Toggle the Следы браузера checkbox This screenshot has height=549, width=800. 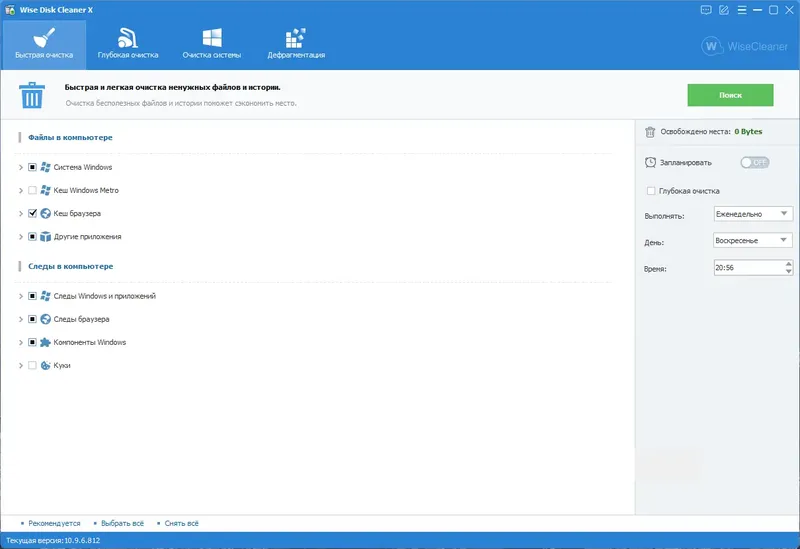32,319
